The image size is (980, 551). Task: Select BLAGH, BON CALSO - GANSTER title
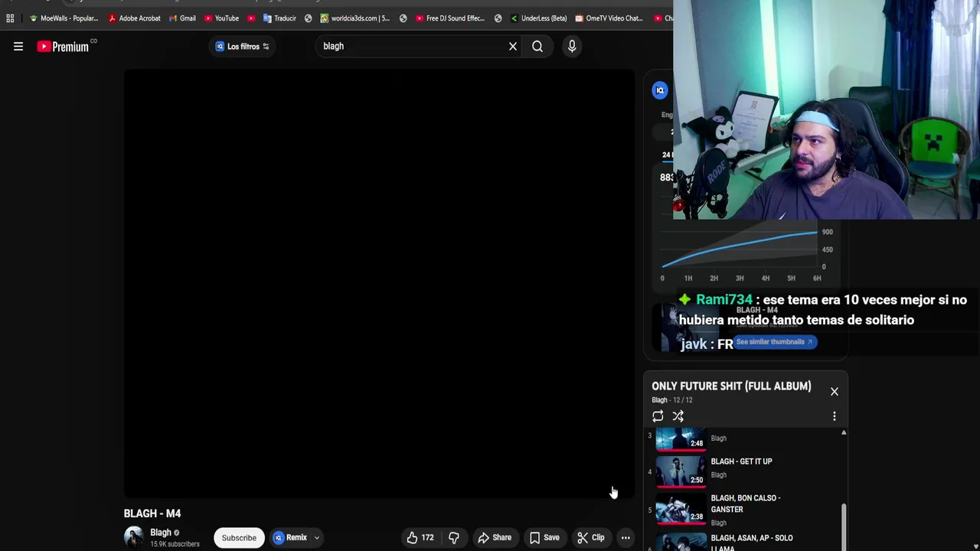pos(746,504)
